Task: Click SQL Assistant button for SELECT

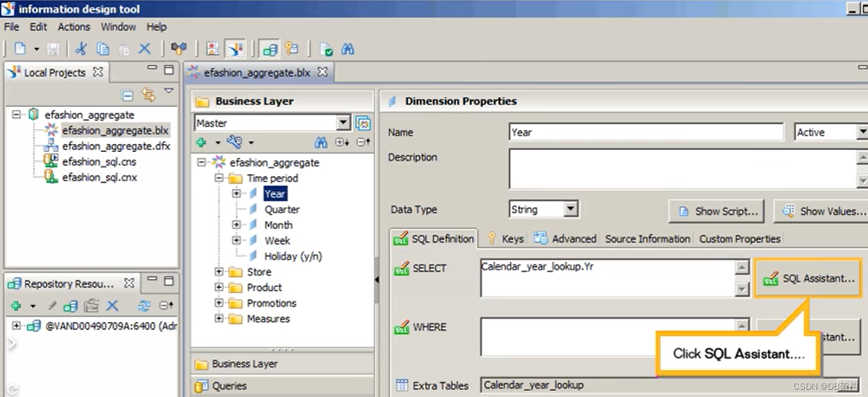Action: point(808,278)
